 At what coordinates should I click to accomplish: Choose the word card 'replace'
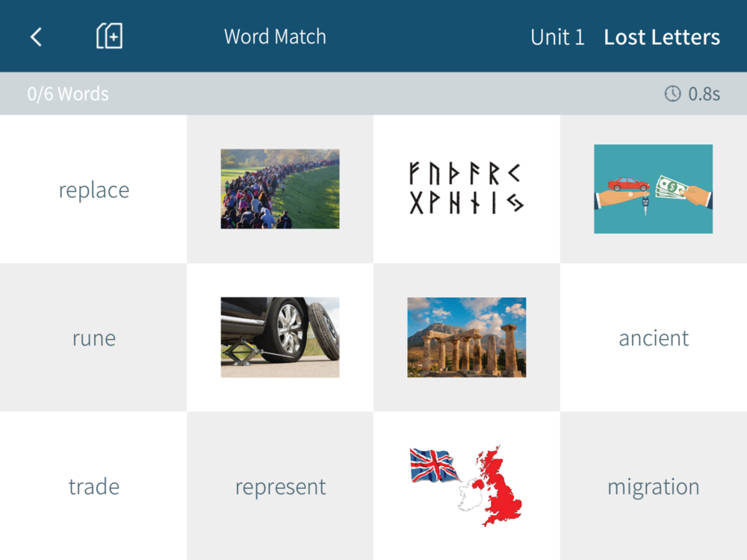click(94, 190)
